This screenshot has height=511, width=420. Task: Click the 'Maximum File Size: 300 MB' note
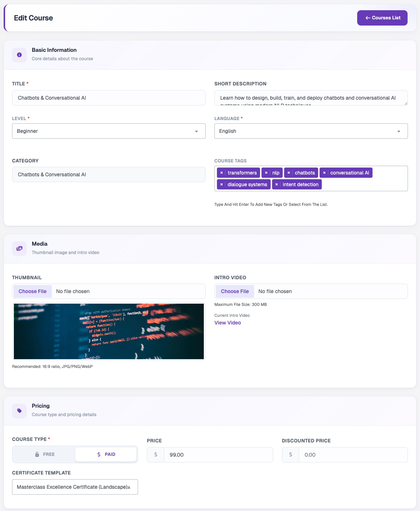[241, 304]
